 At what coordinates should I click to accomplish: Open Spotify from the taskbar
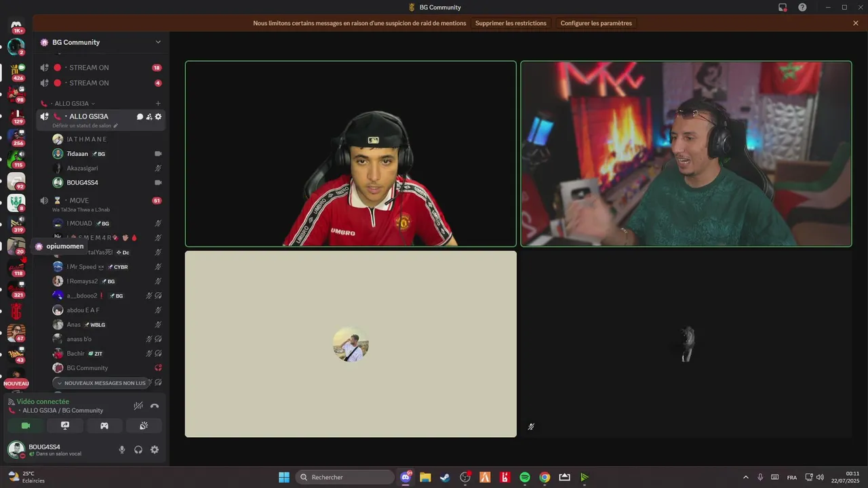pyautogui.click(x=525, y=477)
